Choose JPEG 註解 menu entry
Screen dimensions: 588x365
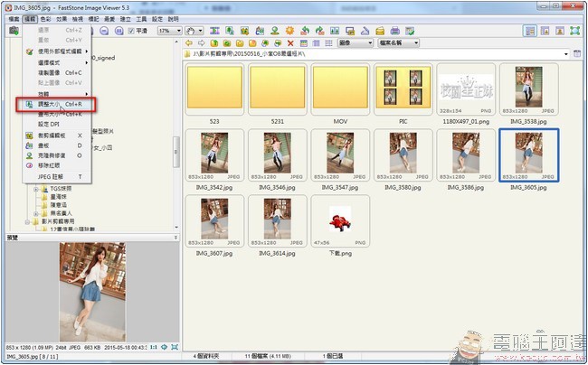click(56, 177)
